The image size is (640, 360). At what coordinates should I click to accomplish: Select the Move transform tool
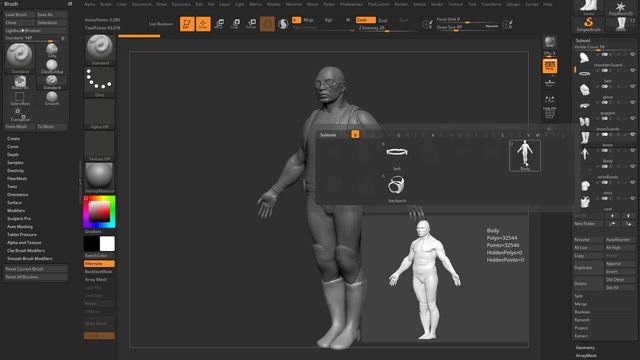(x=219, y=24)
